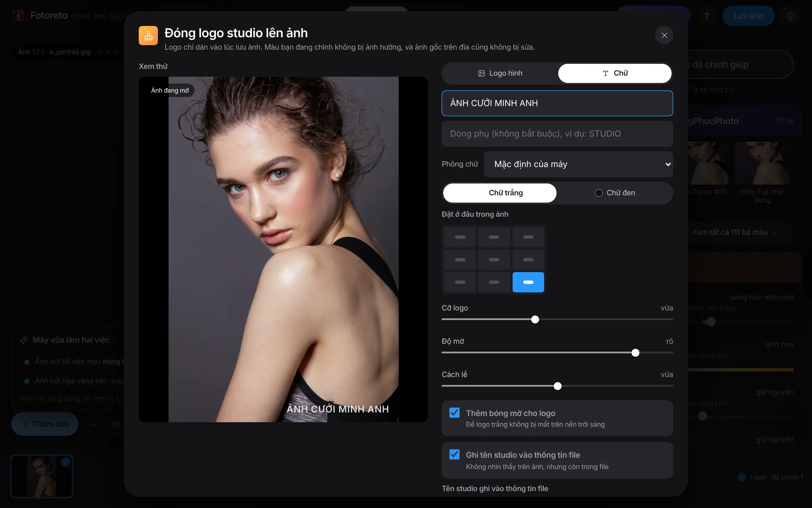Place logo at top-center position

tap(494, 237)
